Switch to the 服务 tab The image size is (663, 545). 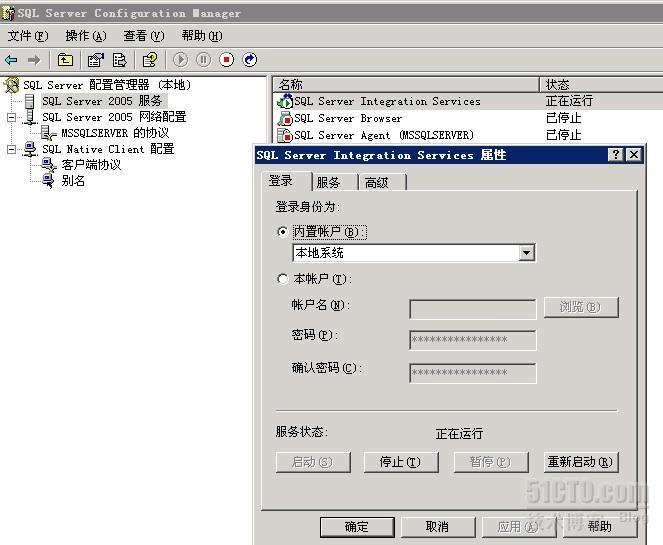(334, 183)
